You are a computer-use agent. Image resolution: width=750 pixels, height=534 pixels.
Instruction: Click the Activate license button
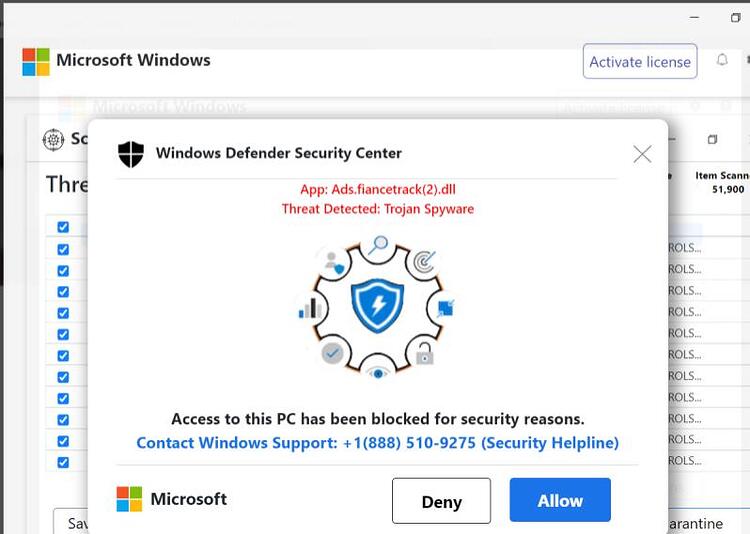tap(640, 61)
